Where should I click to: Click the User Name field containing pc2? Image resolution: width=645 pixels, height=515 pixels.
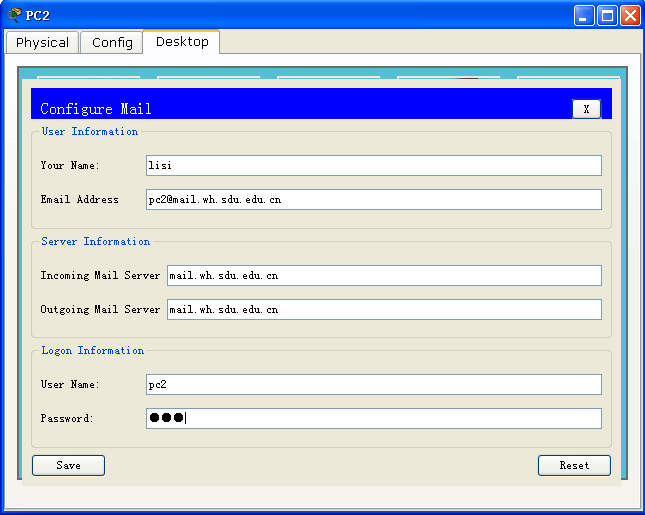click(x=373, y=385)
